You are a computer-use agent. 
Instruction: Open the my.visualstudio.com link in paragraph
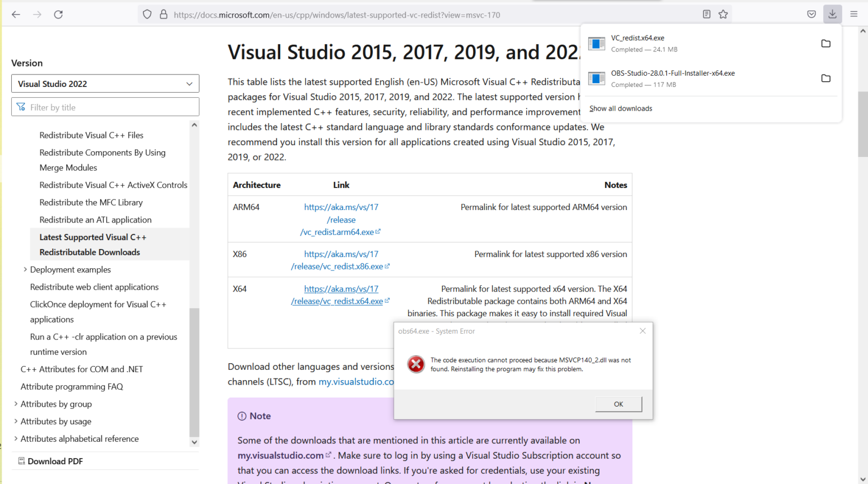356,382
